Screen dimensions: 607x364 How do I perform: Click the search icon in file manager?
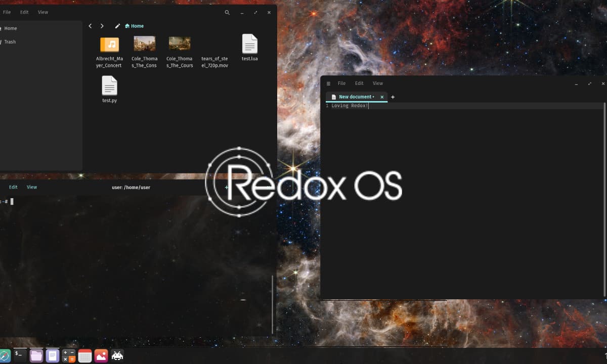point(227,12)
